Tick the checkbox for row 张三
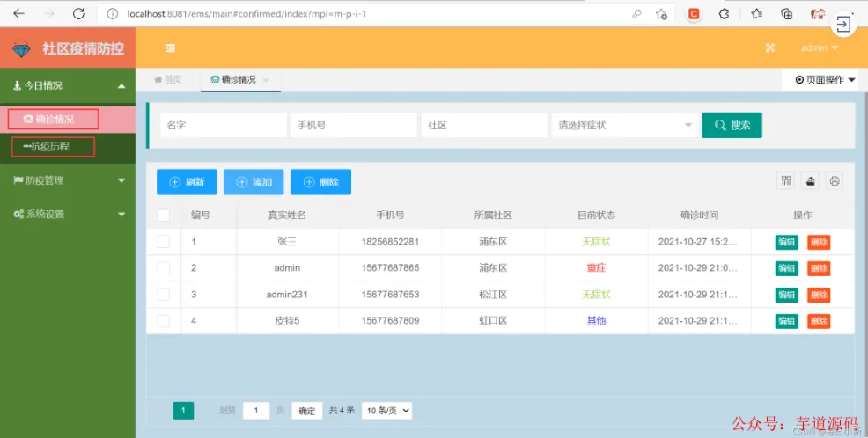The height and width of the screenshot is (438, 868). click(x=164, y=242)
